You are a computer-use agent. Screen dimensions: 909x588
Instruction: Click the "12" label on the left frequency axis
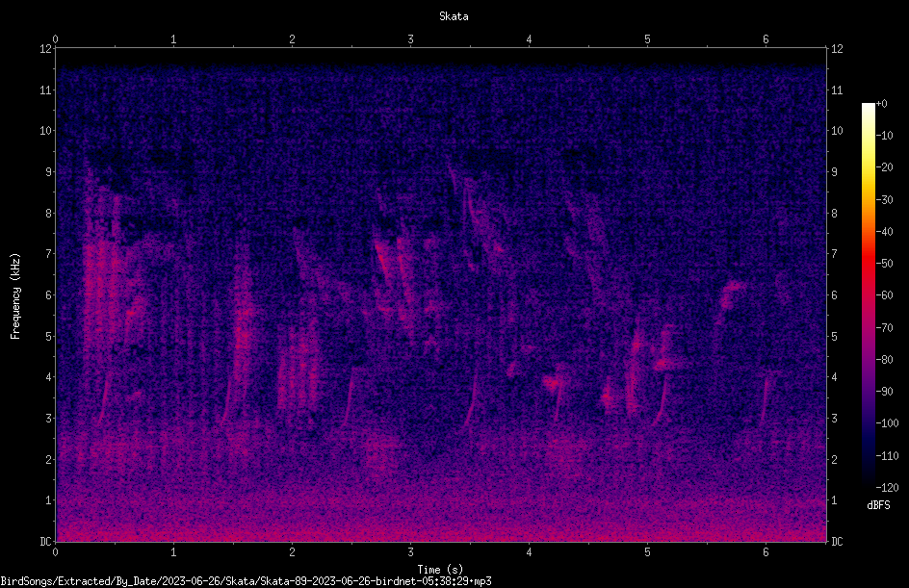46,49
